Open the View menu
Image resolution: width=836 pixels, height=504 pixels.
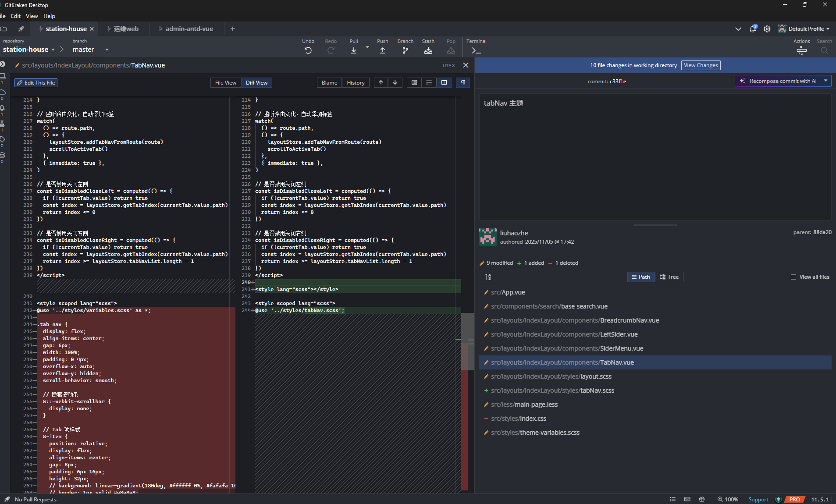click(x=32, y=16)
